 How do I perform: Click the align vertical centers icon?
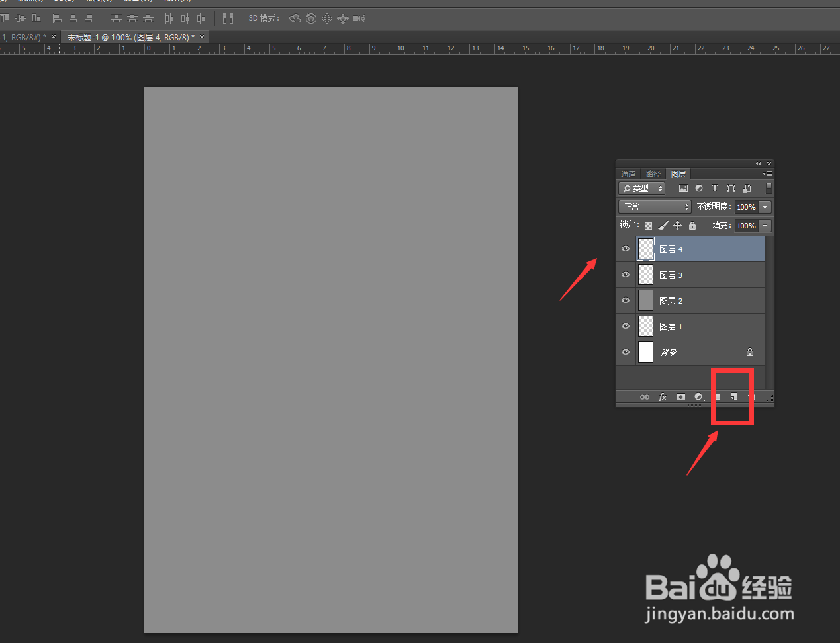pyautogui.click(x=21, y=19)
